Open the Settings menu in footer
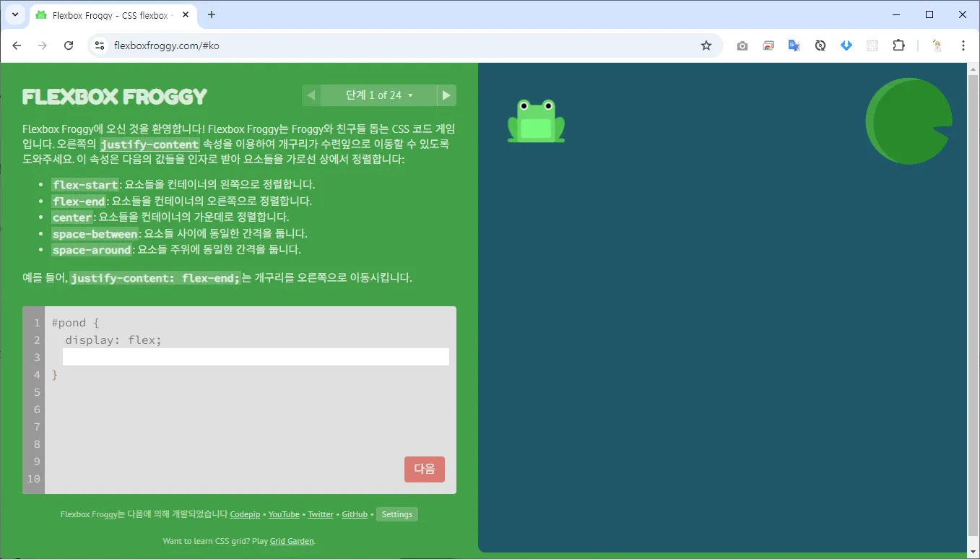Viewport: 980px width, 559px height. [x=397, y=514]
